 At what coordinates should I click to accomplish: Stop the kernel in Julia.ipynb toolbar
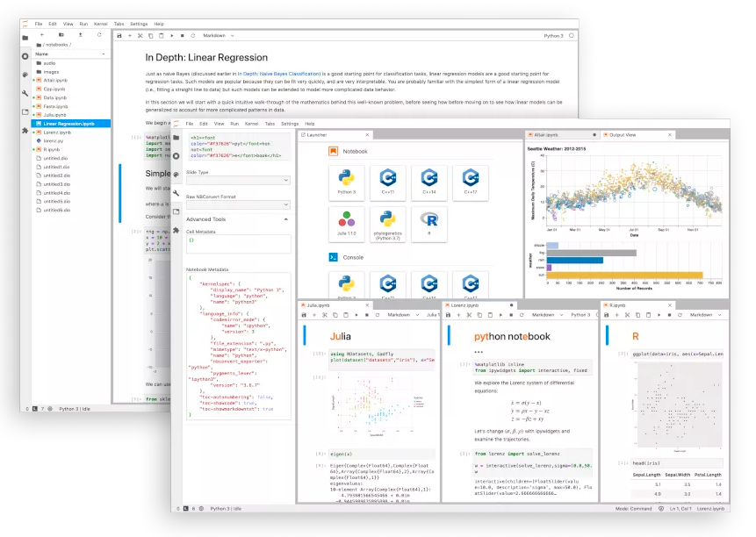367,315
